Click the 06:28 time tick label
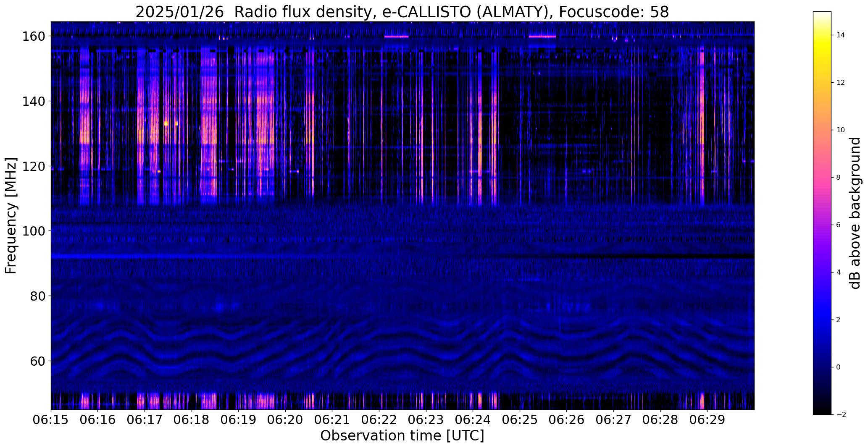The image size is (868, 448). [x=660, y=420]
